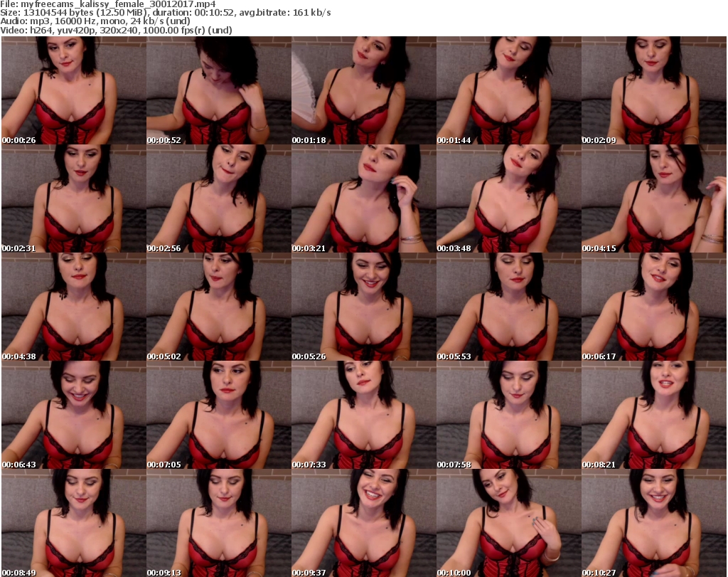The width and height of the screenshot is (728, 577).
Task: Click the 'Video: h264, yuv420p' info line
Action: point(116,30)
